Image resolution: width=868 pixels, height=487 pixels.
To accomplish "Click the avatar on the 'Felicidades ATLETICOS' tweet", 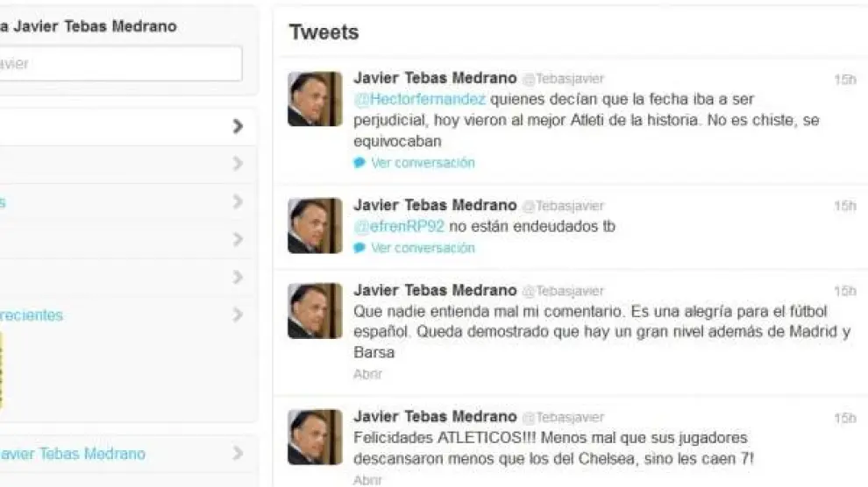I will [x=315, y=437].
